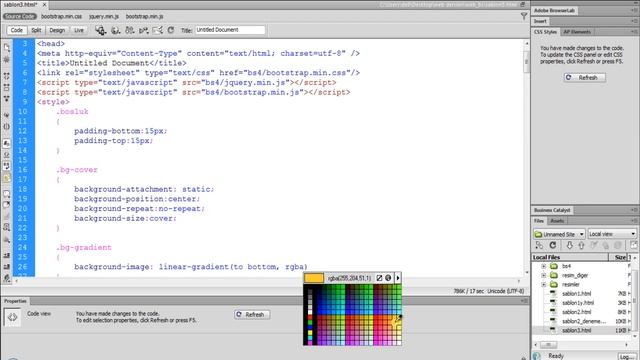Click the Local Files column header
640x360 pixels.
coord(570,257)
